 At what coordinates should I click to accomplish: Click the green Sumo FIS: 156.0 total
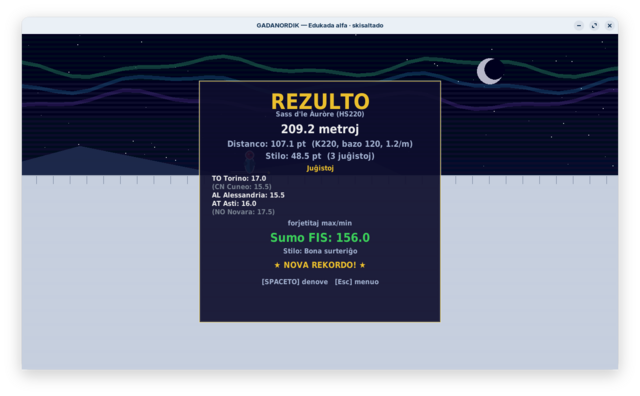(x=320, y=238)
